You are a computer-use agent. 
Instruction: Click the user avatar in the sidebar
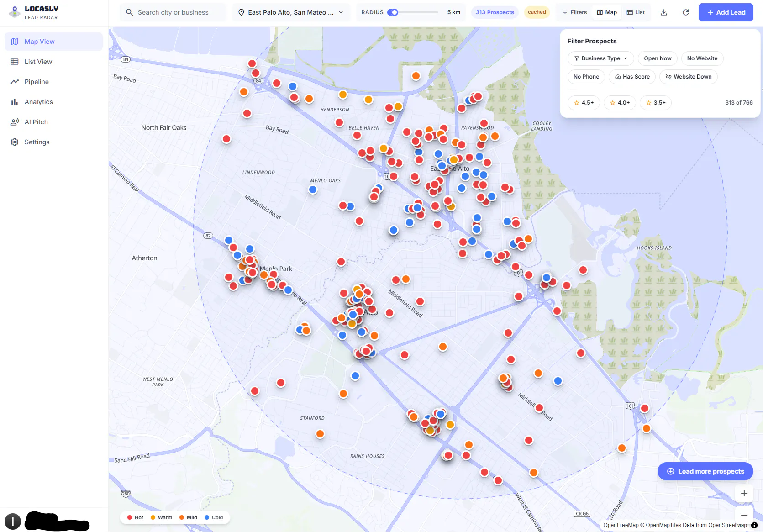tap(13, 521)
